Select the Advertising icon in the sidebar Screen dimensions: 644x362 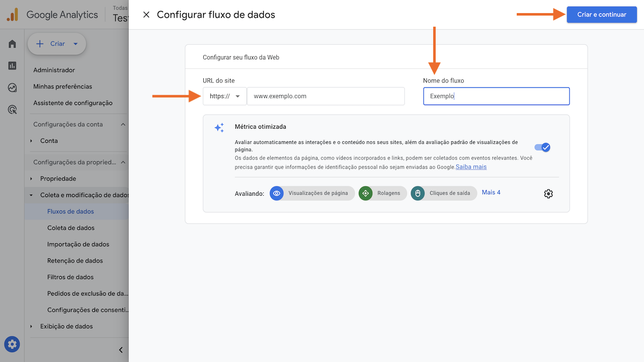(x=12, y=109)
